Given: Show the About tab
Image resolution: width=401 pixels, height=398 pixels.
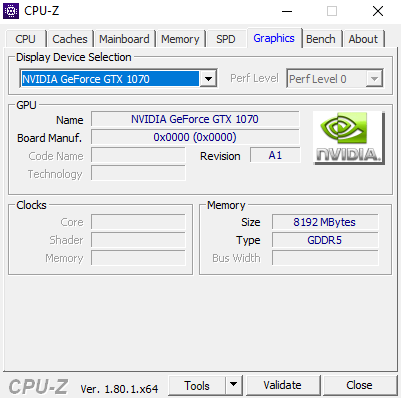Looking at the screenshot, I should pos(363,39).
